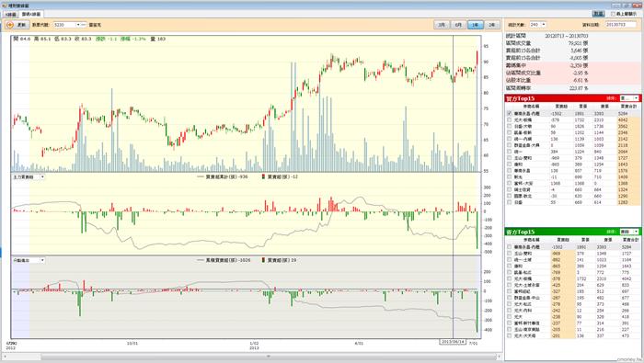Click the 10/01 label on the time axis
644x363 pixels.
pyautogui.click(x=132, y=343)
